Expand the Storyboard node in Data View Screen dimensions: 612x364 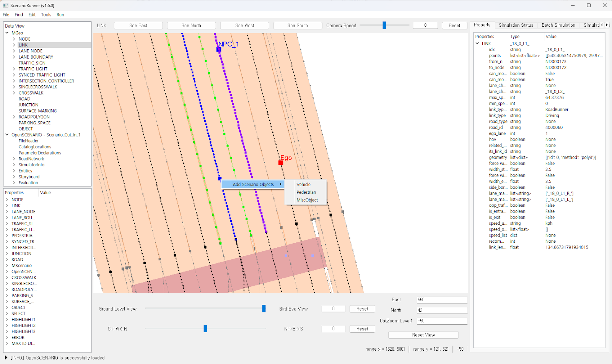point(14,177)
